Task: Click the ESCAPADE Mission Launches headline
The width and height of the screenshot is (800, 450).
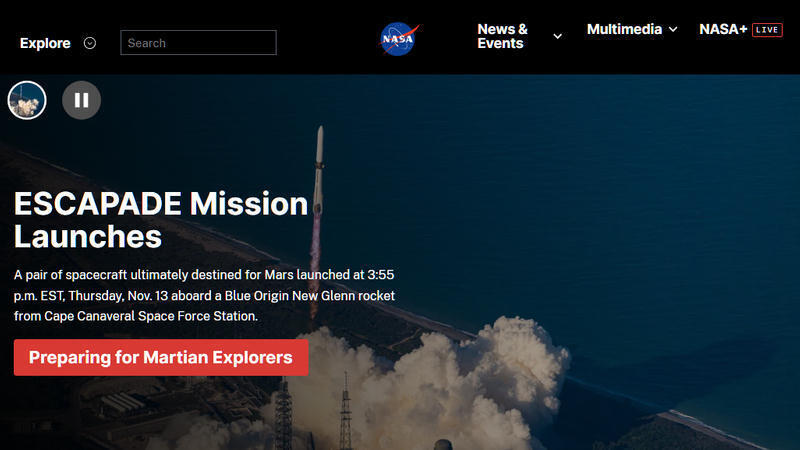Action: pos(161,220)
